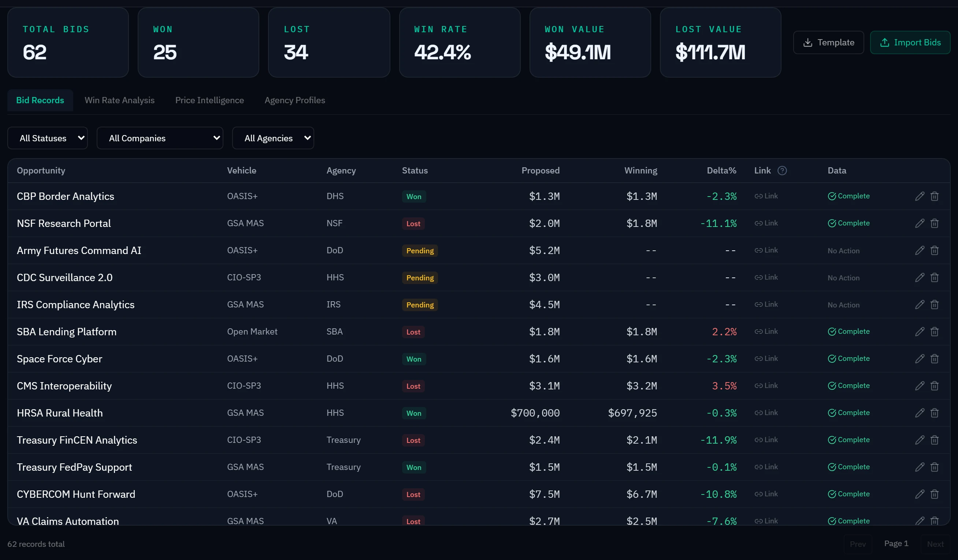The image size is (958, 560).
Task: Open the Price Intelligence tab
Action: tap(209, 100)
